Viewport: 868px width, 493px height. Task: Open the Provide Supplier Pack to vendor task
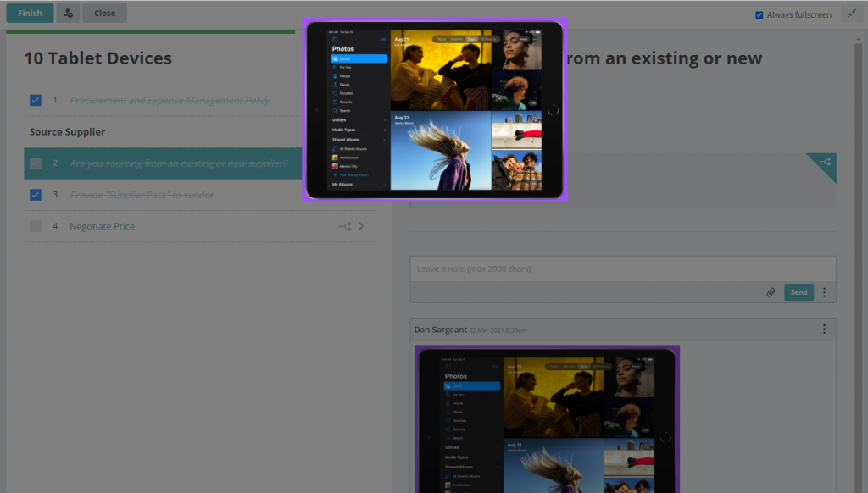[142, 195]
